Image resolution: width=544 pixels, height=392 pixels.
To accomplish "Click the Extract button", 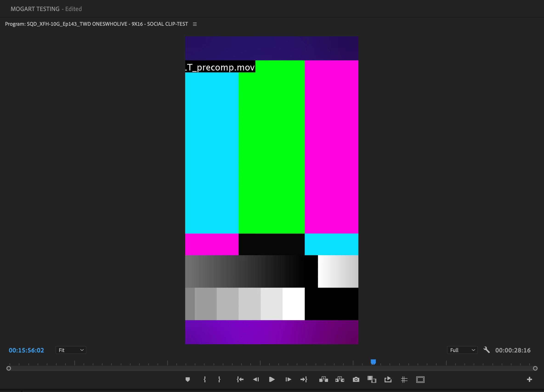I will click(x=340, y=379).
